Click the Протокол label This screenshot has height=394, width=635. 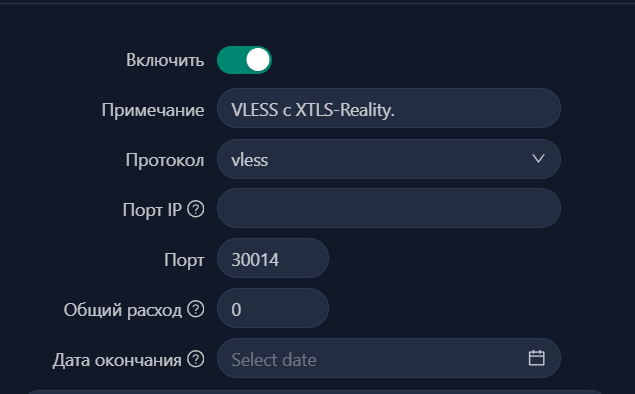click(165, 160)
